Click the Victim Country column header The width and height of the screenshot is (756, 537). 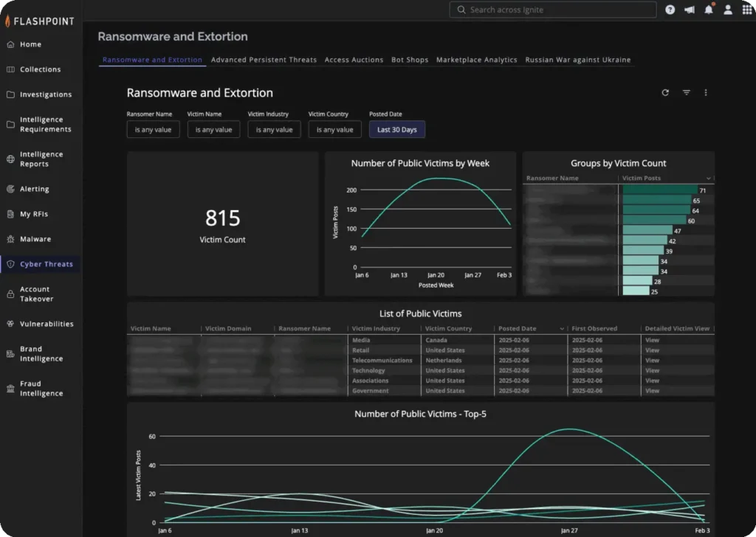(x=448, y=328)
